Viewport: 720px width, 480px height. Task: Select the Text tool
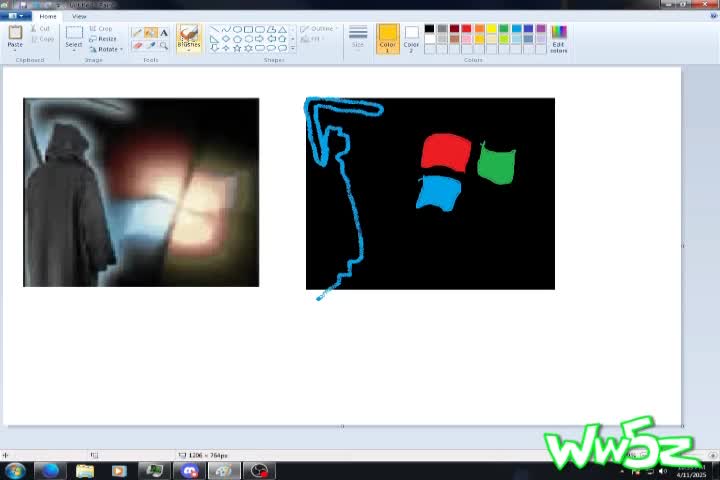tap(164, 33)
